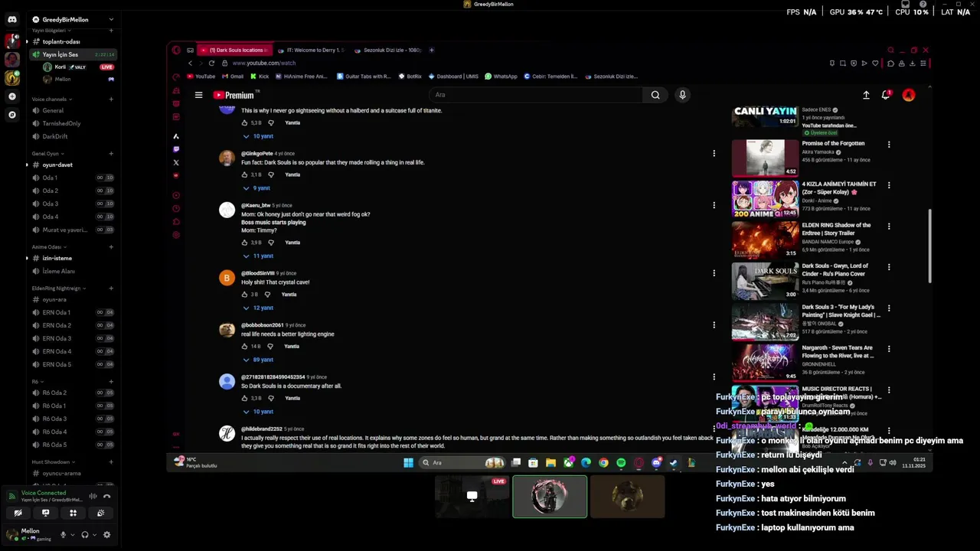This screenshot has height=551, width=980.
Task: Click the YouTube Premium logo
Action: 235,95
